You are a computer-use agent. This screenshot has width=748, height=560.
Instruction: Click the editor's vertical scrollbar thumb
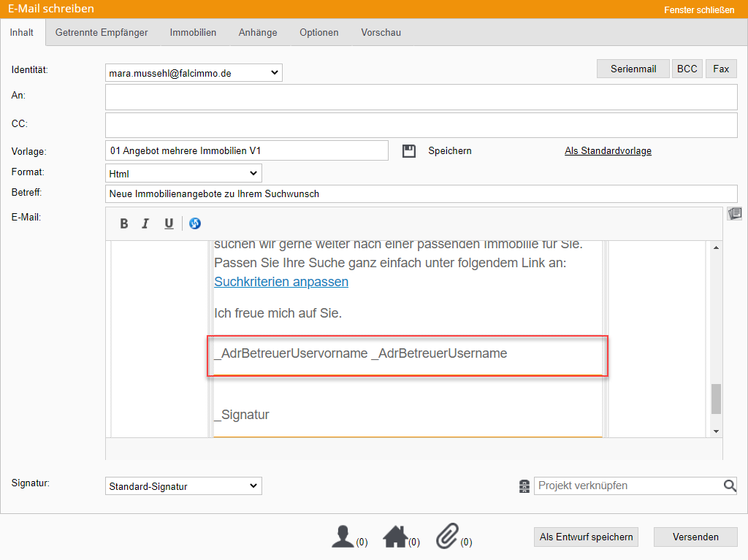click(x=716, y=399)
